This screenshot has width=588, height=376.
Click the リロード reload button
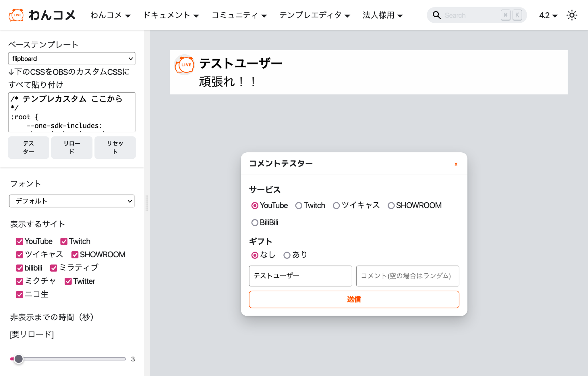(72, 147)
